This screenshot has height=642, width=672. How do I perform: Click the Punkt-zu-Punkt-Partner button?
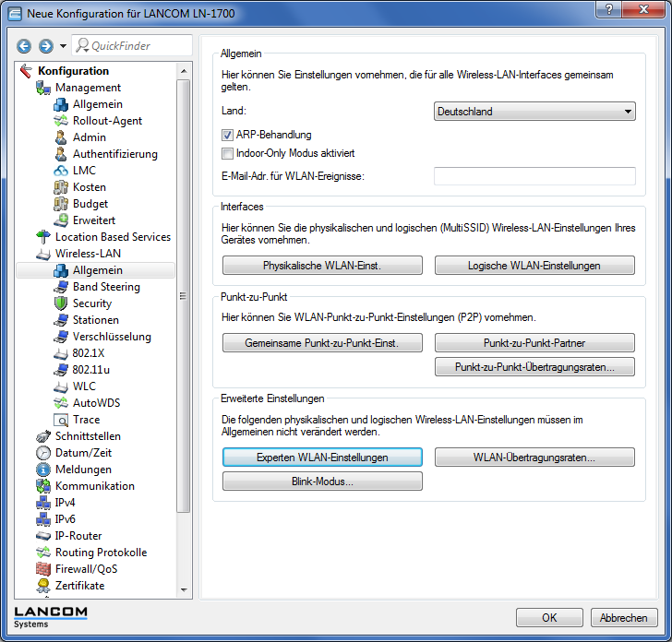(534, 343)
